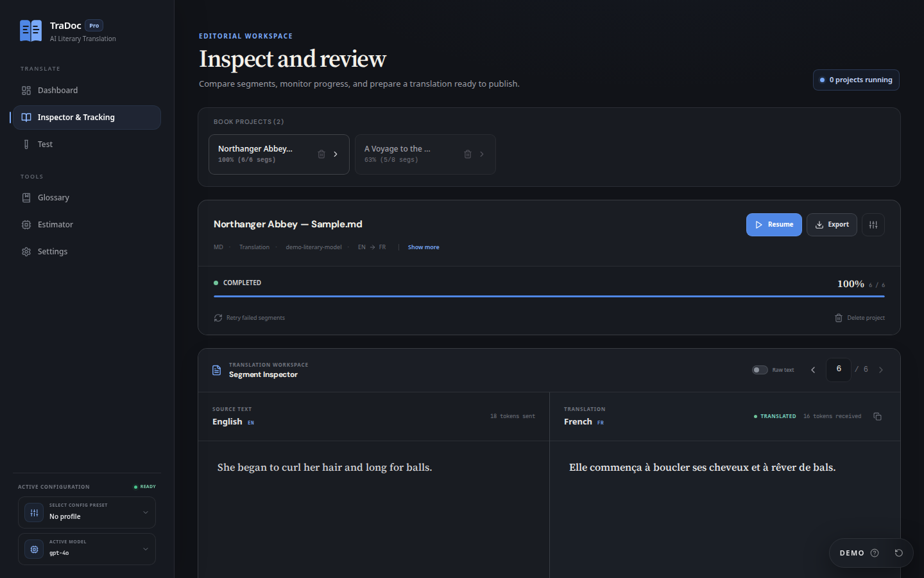This screenshot has width=924, height=578.
Task: Click the demo reset arrow icon
Action: [899, 553]
